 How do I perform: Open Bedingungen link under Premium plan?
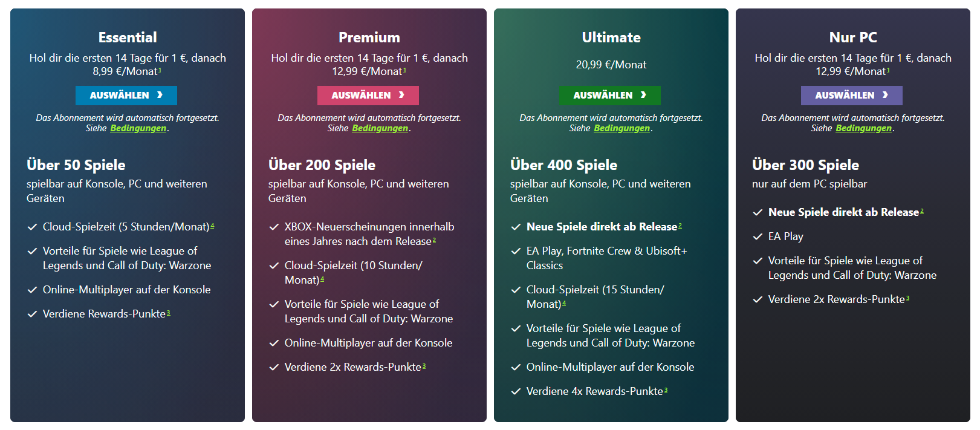pos(380,128)
